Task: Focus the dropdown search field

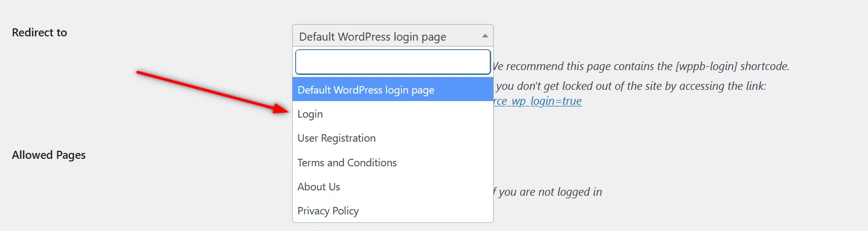Action: (x=392, y=62)
